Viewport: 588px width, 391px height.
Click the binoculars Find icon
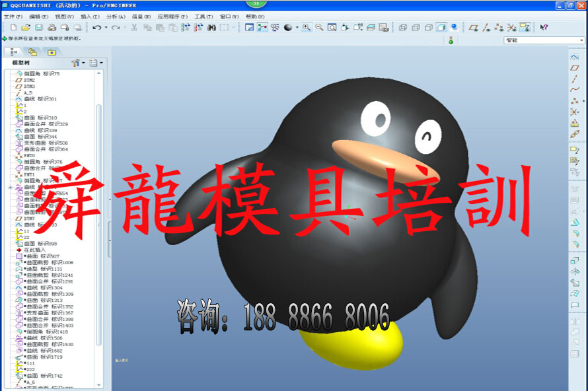pyautogui.click(x=211, y=27)
